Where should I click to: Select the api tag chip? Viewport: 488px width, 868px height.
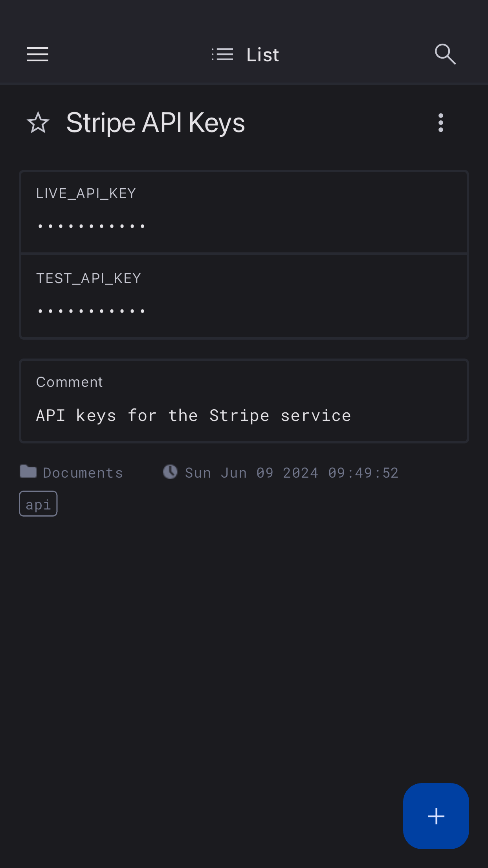tap(38, 504)
